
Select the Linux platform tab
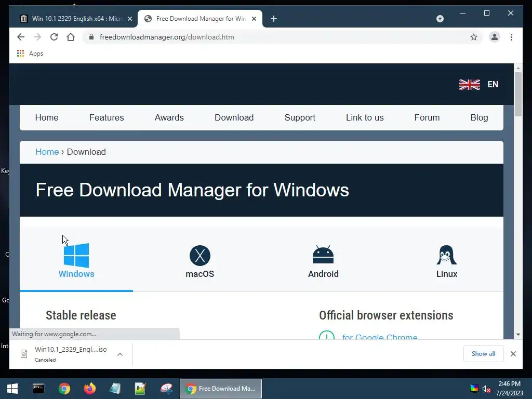click(x=446, y=261)
